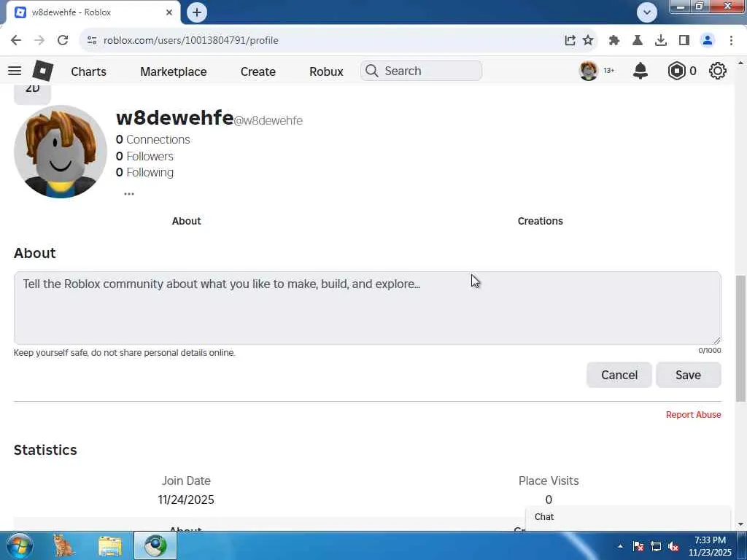Open the Roblox hamburger navigation menu
This screenshot has height=560, width=747.
pyautogui.click(x=15, y=71)
